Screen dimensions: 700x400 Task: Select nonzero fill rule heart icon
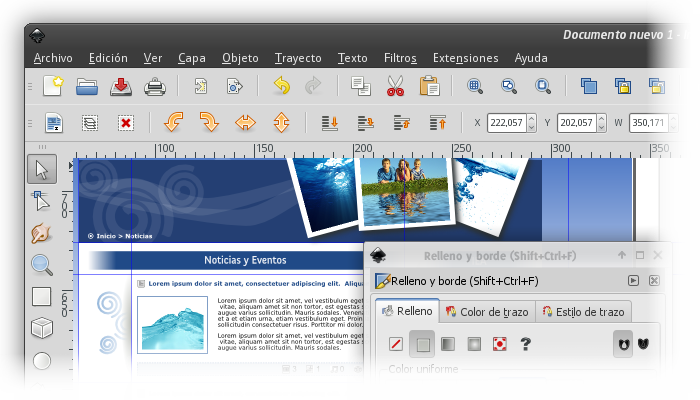[643, 343]
